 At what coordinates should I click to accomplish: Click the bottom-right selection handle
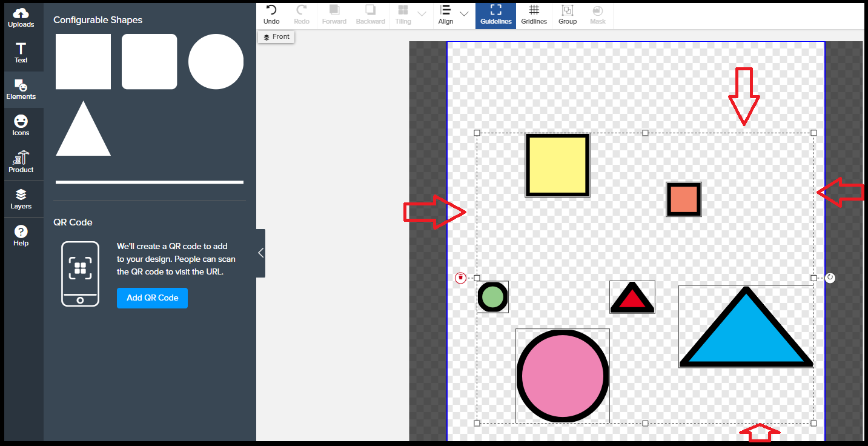tap(813, 423)
